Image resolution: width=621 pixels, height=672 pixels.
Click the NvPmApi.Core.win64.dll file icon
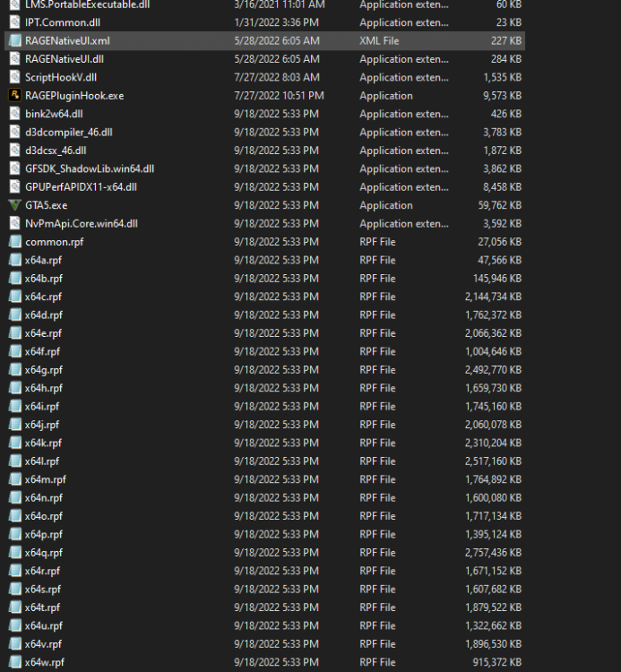click(x=14, y=223)
